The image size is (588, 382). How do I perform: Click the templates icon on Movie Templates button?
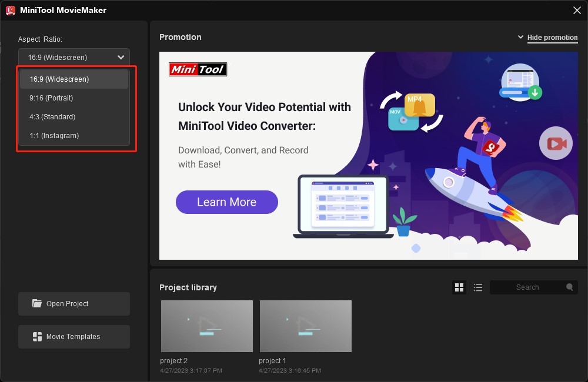[x=36, y=336]
